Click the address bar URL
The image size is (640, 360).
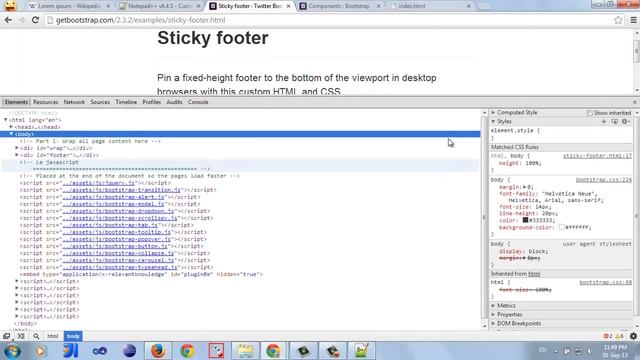(140, 20)
